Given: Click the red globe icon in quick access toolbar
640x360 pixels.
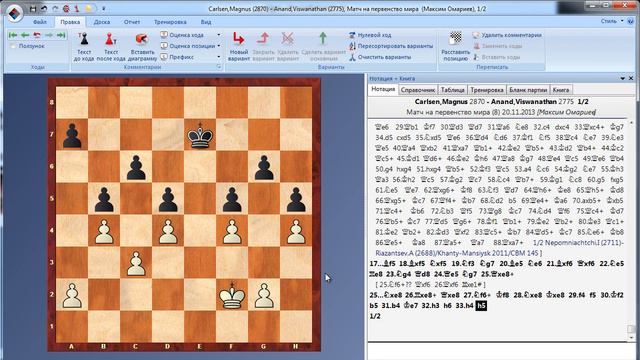Looking at the screenshot, I should [66, 8].
